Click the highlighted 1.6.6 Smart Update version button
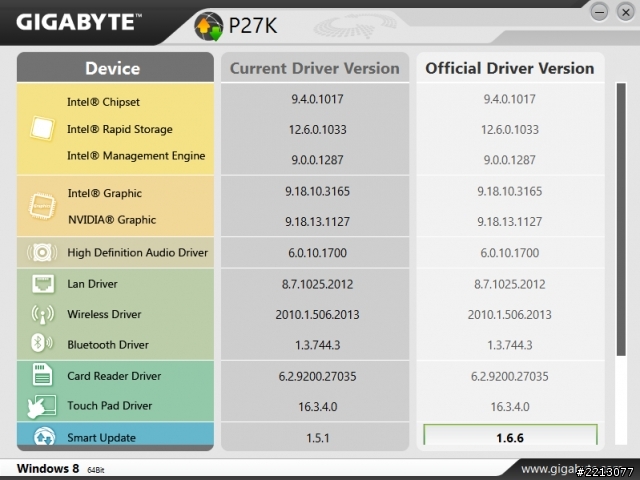The height and width of the screenshot is (480, 640). [x=510, y=435]
